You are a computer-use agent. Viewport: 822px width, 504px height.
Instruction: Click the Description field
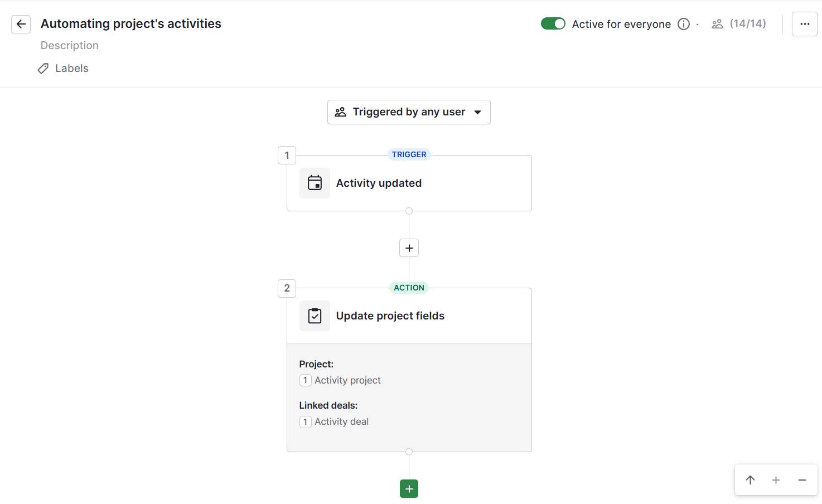[x=70, y=46]
